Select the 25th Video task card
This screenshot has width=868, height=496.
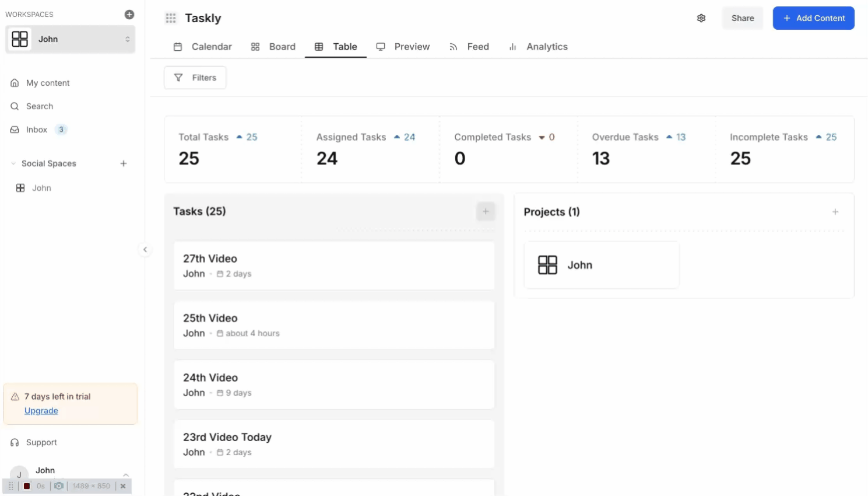[334, 325]
